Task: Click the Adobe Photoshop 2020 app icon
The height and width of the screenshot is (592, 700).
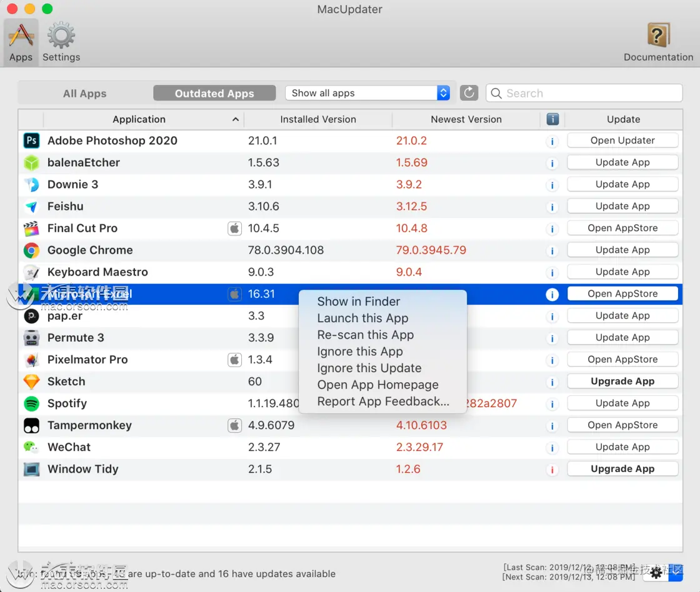Action: (31, 141)
